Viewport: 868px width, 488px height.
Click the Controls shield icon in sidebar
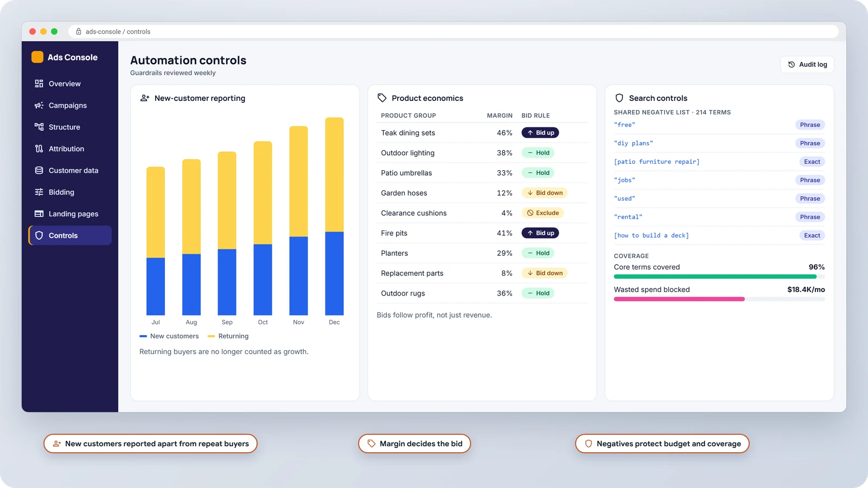pyautogui.click(x=39, y=235)
